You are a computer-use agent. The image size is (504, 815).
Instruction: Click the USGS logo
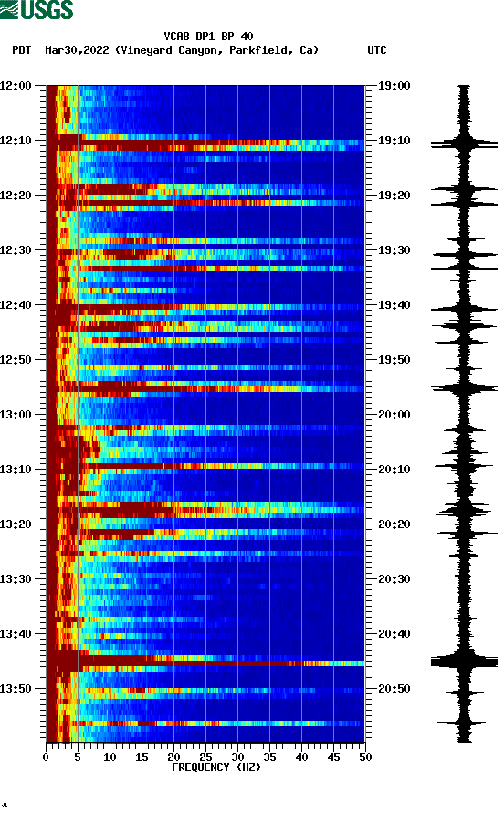click(37, 9)
